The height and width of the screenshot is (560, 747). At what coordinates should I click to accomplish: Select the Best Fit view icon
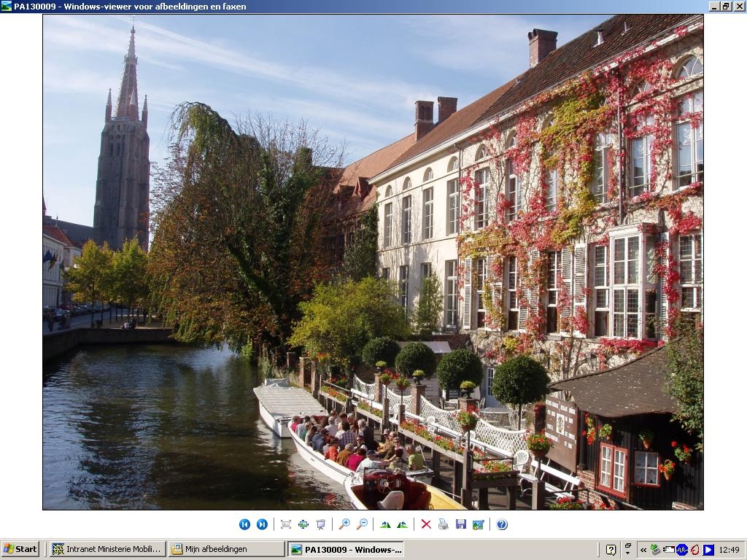point(286,524)
